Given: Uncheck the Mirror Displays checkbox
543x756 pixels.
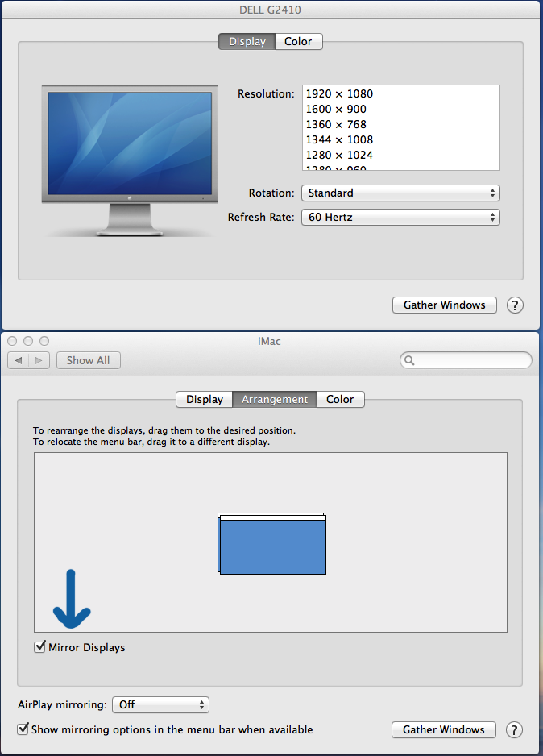Looking at the screenshot, I should pos(40,646).
